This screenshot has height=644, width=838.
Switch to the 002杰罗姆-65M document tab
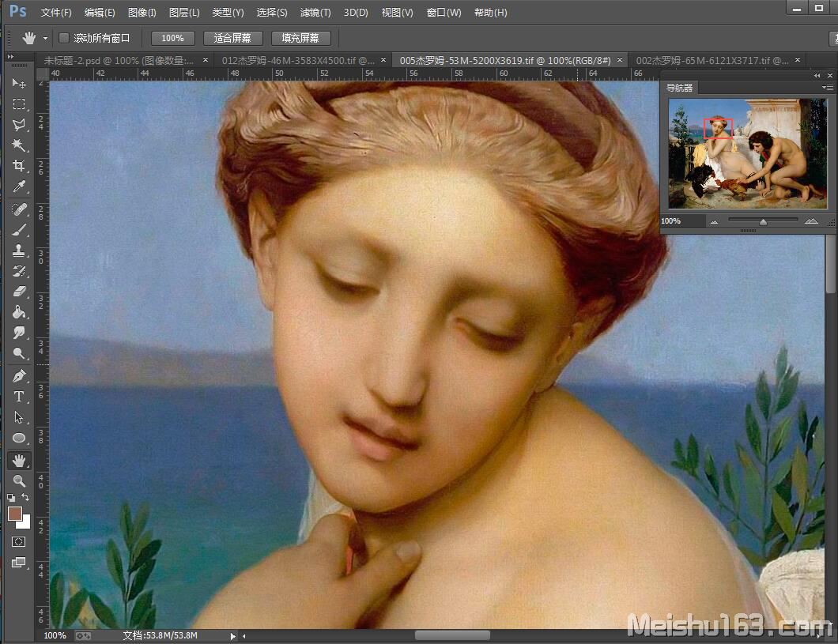(712, 60)
